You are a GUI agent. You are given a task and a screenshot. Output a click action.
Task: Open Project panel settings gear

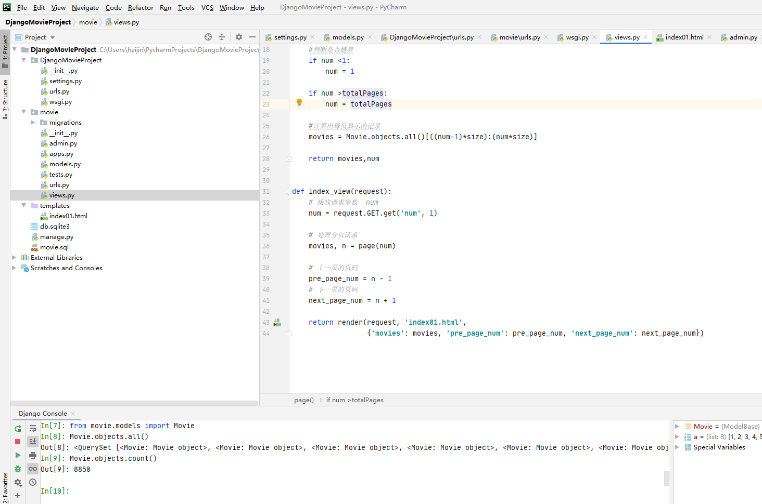[x=239, y=37]
